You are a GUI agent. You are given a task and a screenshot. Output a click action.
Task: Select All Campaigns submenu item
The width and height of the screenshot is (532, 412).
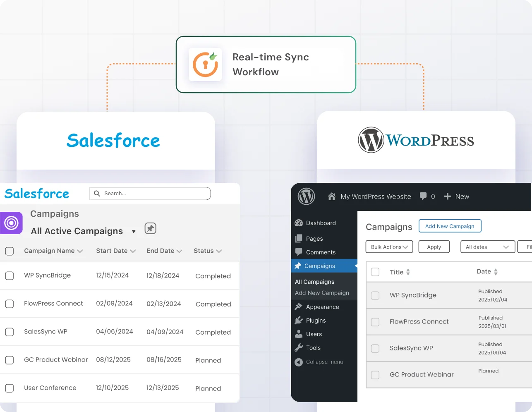315,282
